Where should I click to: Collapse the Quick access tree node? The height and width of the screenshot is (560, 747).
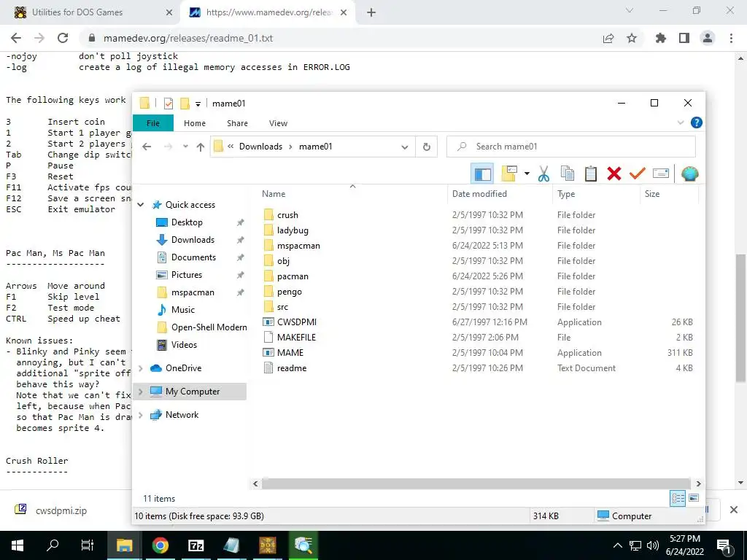[x=141, y=205]
